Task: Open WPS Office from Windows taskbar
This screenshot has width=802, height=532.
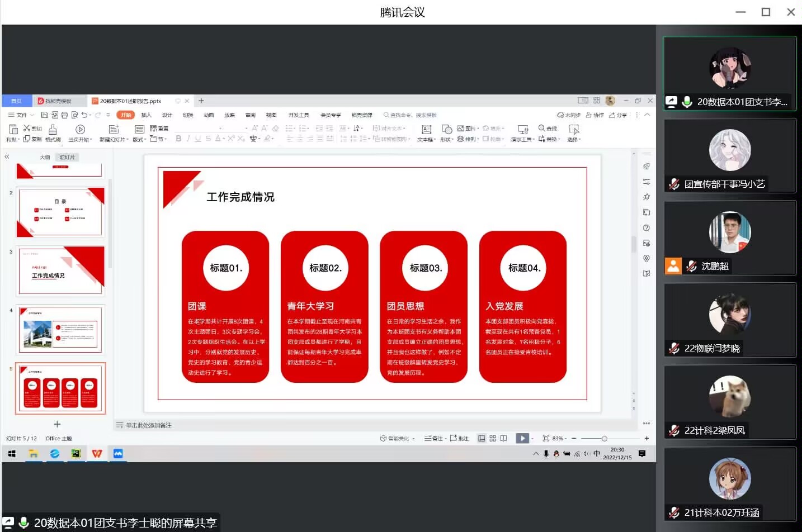Action: [97, 454]
